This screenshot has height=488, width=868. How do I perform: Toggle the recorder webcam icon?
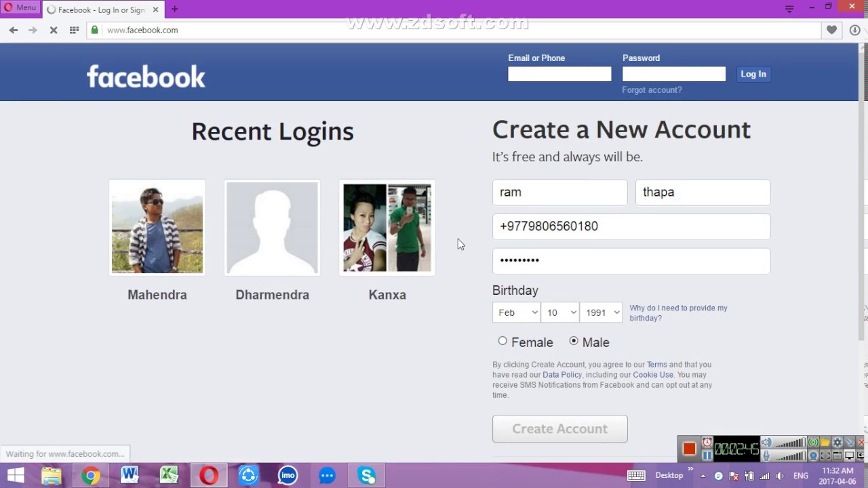pyautogui.click(x=813, y=455)
